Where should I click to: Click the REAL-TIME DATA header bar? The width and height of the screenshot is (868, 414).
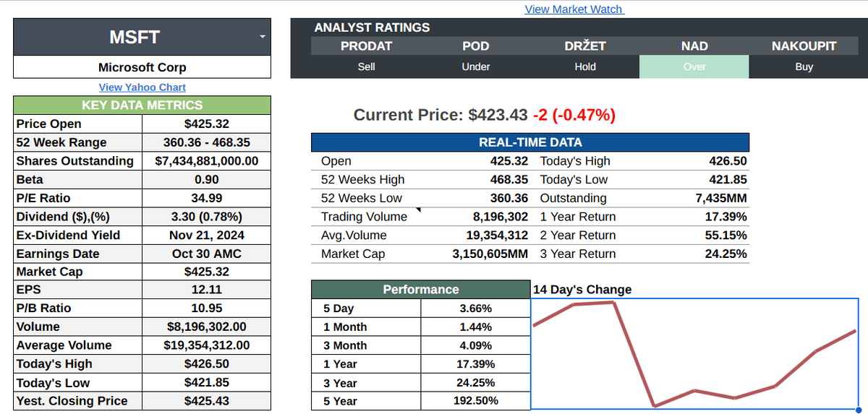[530, 142]
